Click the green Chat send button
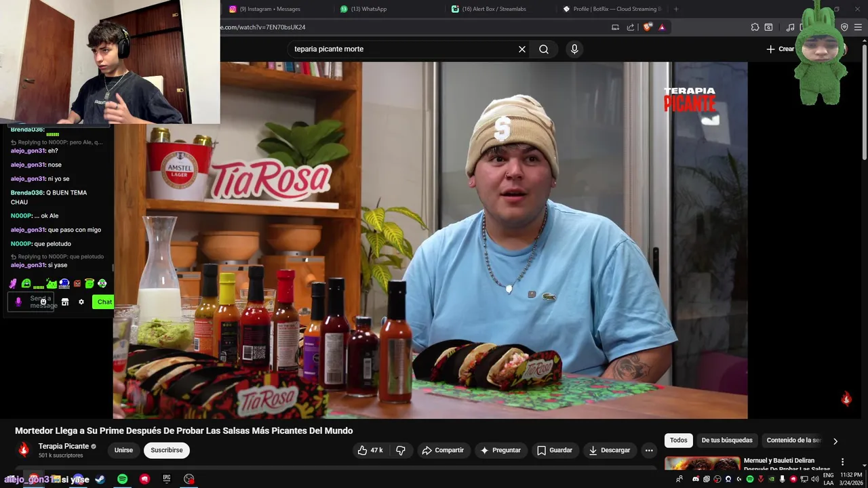The width and height of the screenshot is (868, 488). tap(104, 302)
